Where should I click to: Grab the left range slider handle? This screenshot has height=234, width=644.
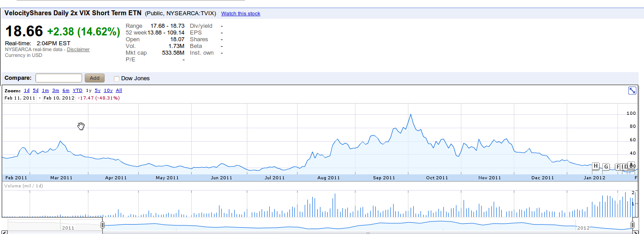coord(103,225)
